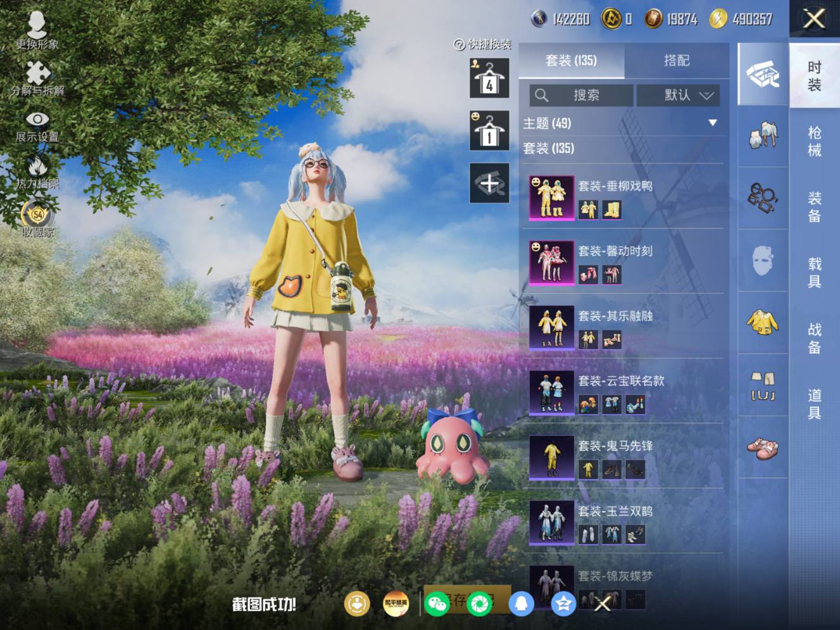Screen dimensions: 840x630
Task: Select outfit 套装-云宝联名款 thumbnail
Action: point(551,393)
